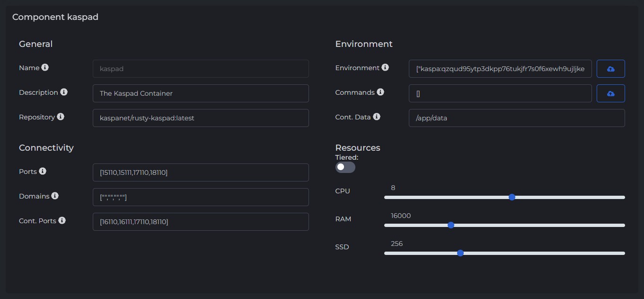The image size is (644, 299).
Task: Click the CPU slider handle
Action: [512, 197]
